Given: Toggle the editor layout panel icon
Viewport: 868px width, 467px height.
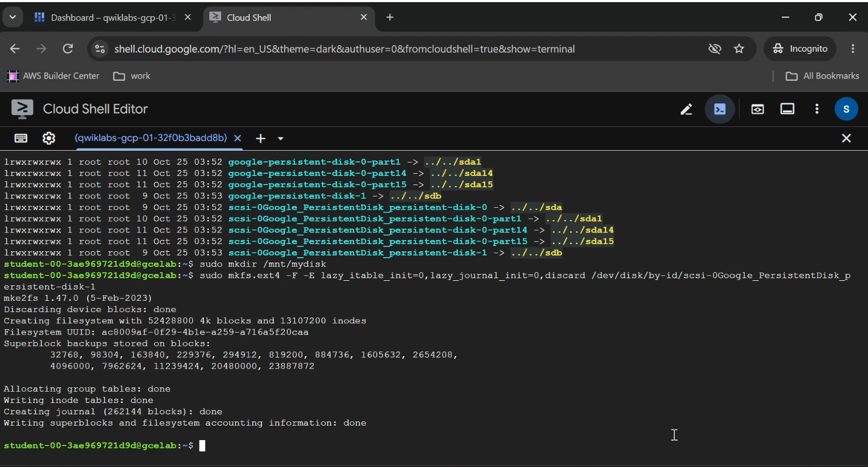Looking at the screenshot, I should coord(787,109).
